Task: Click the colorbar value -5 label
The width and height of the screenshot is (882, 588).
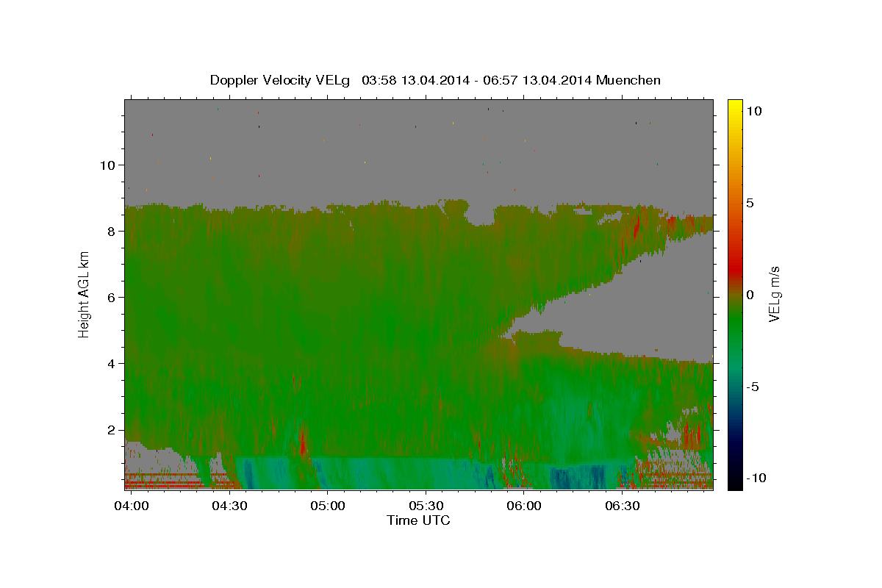Action: point(753,387)
